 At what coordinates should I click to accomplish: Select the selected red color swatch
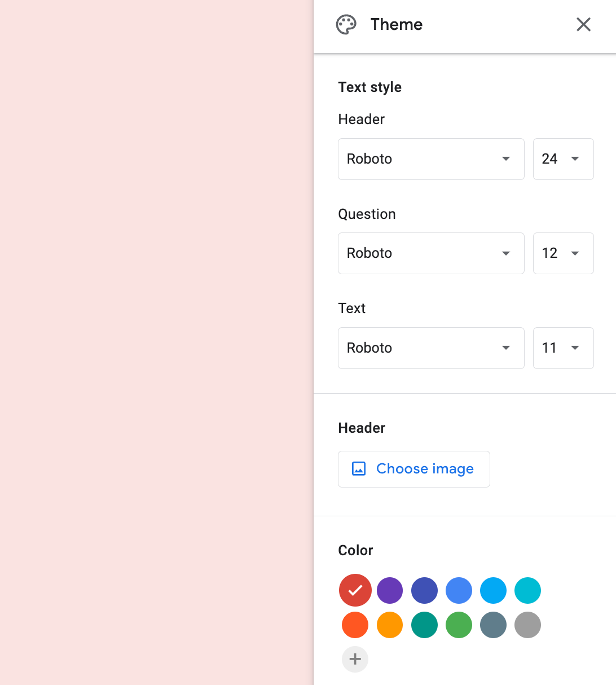tap(355, 590)
